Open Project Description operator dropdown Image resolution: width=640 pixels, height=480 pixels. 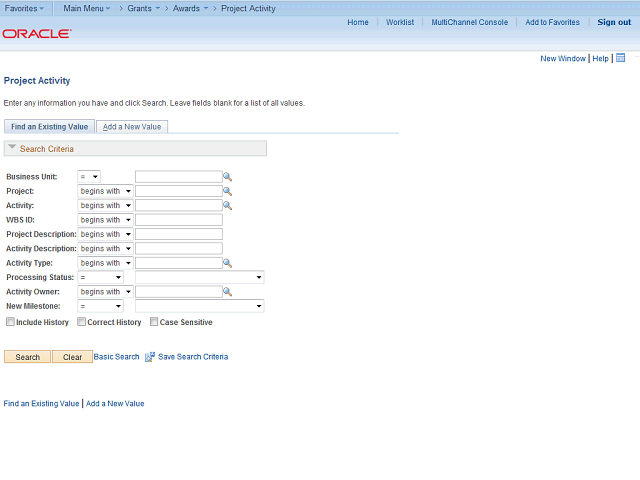click(x=105, y=234)
